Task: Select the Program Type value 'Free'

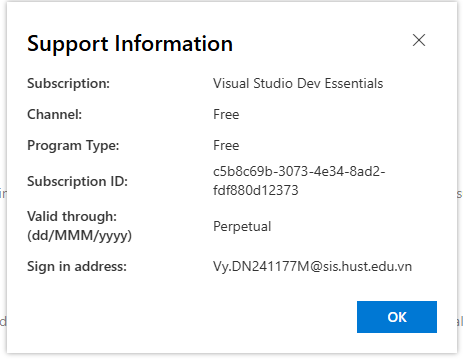Action: (226, 145)
